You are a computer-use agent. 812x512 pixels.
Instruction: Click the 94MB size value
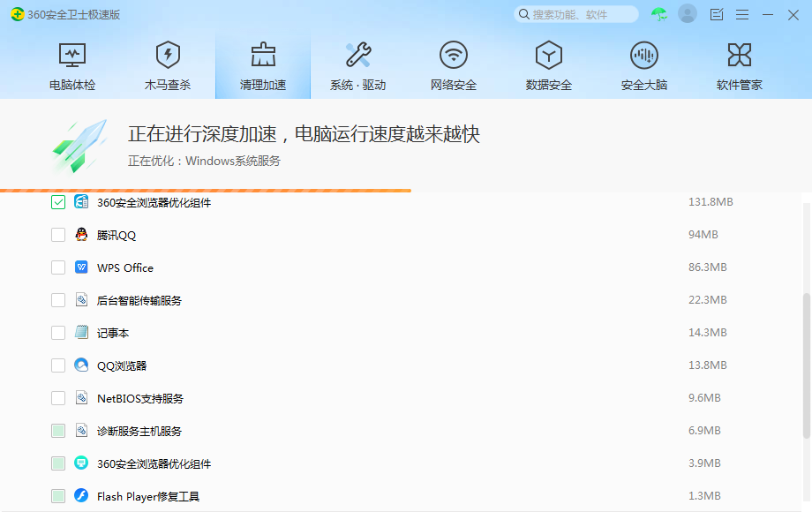pyautogui.click(x=703, y=235)
